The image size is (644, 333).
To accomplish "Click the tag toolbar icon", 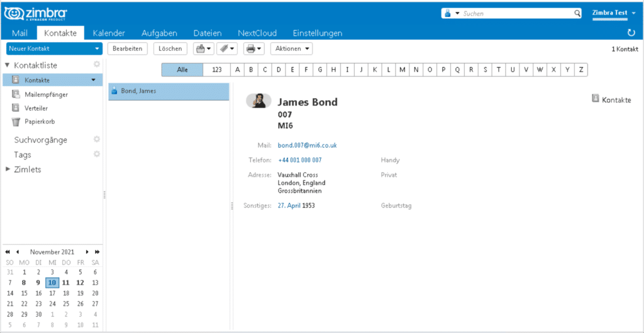I will point(224,49).
